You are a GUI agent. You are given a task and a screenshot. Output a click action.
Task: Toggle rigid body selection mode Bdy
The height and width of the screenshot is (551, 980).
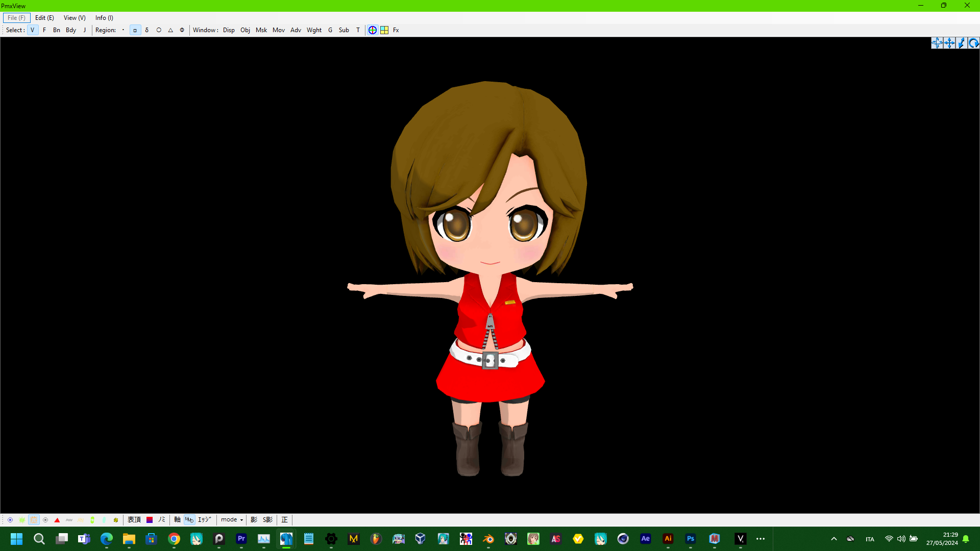click(x=71, y=30)
